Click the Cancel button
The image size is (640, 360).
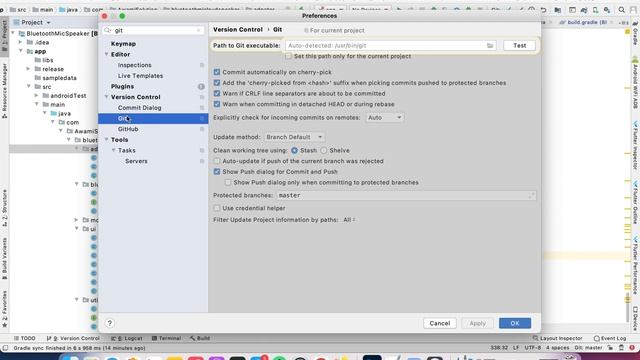tap(440, 323)
